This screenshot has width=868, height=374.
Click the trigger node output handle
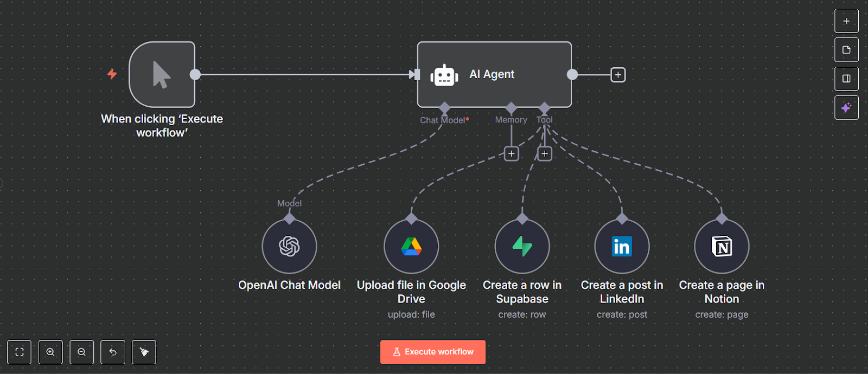195,75
